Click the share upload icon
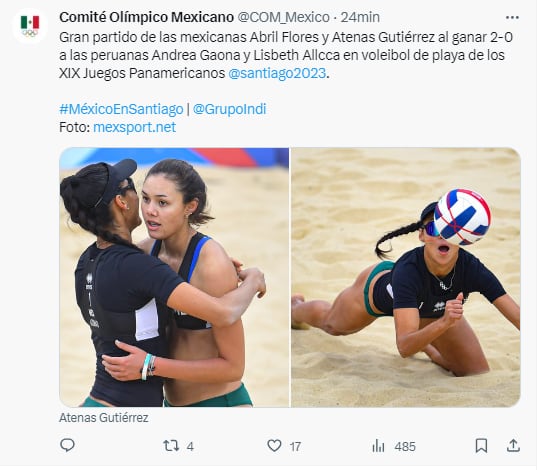Viewport: 548px width, 470px height. 513,446
